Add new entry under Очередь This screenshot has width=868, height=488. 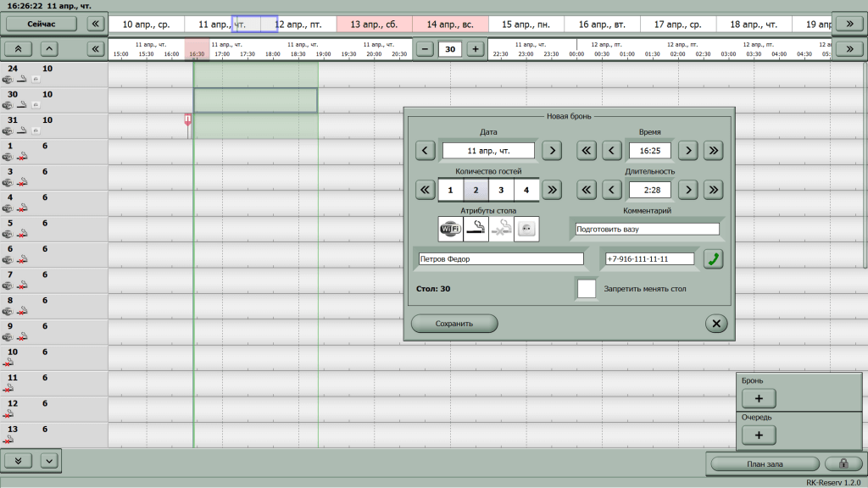point(759,435)
